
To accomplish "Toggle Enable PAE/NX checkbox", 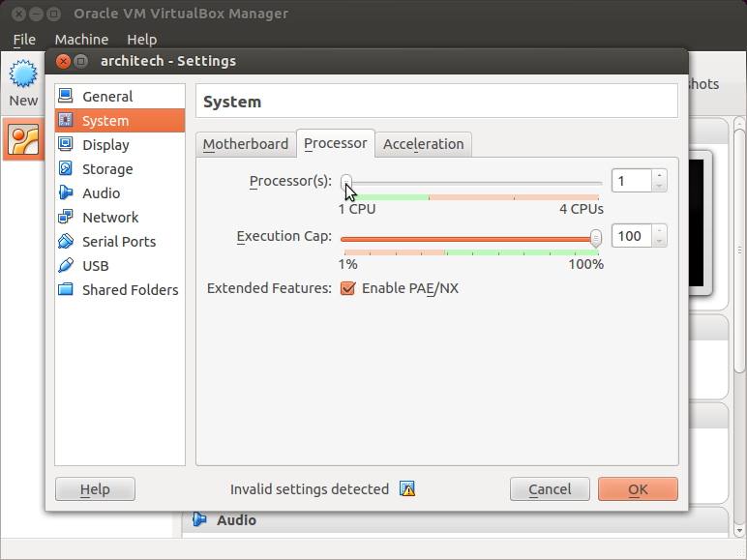I will click(347, 288).
